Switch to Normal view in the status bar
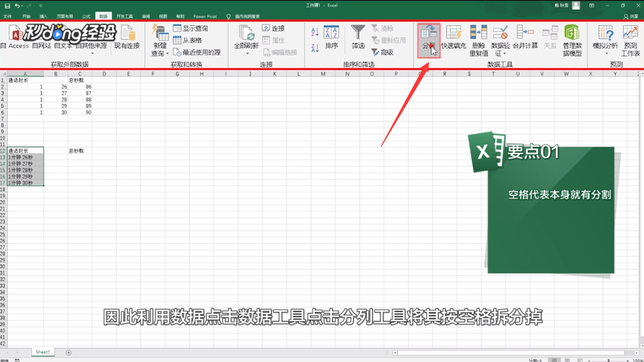The width and height of the screenshot is (644, 362). click(x=554, y=360)
